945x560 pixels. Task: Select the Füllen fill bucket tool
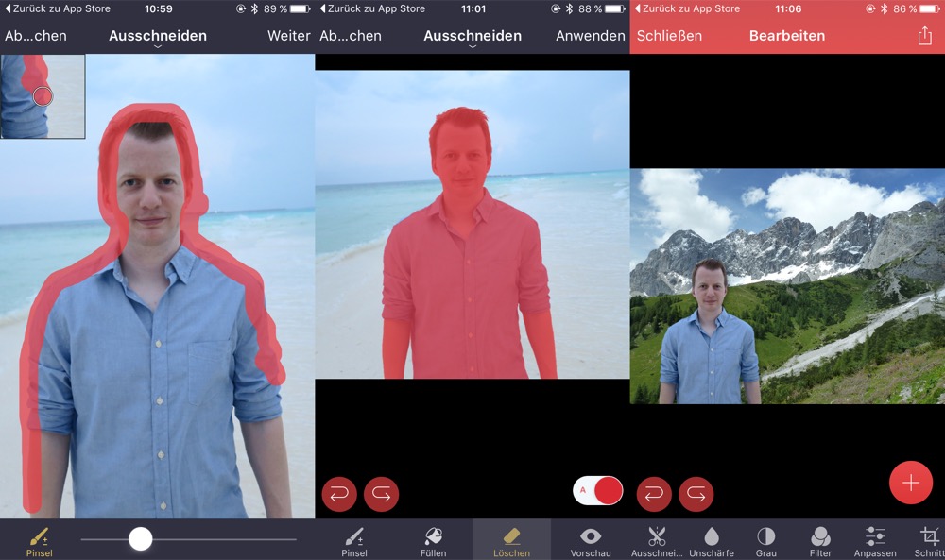[433, 540]
